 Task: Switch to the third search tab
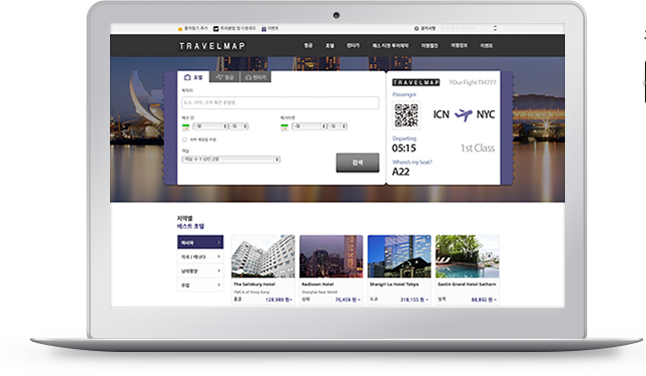255,77
